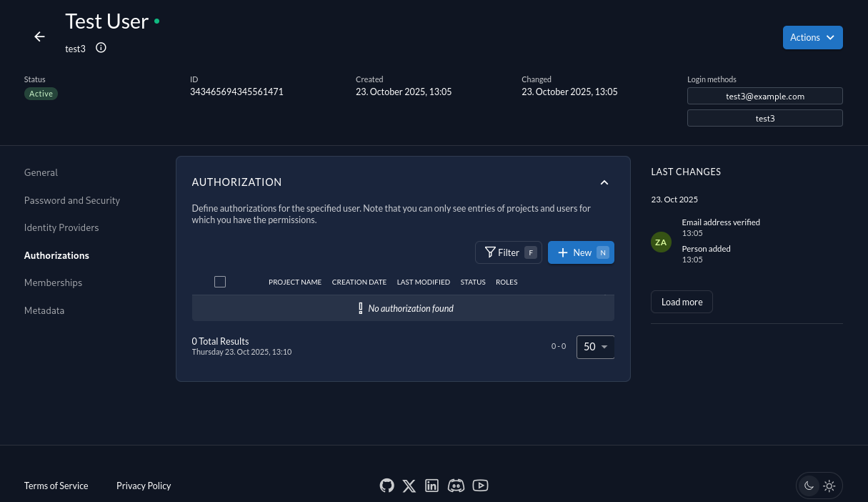
Task: Open the info tooltip next to test3
Action: tap(101, 47)
